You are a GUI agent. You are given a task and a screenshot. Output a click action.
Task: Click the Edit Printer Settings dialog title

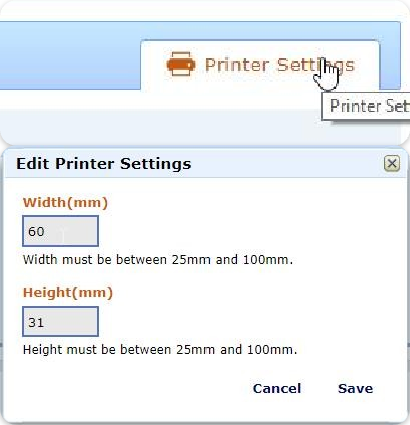[x=104, y=164]
